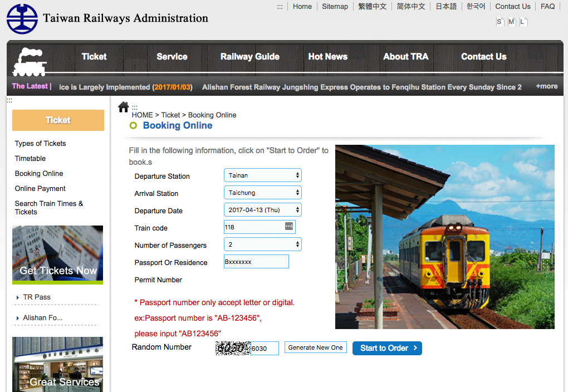Click the Alishan Forest Railway news headline

(362, 87)
